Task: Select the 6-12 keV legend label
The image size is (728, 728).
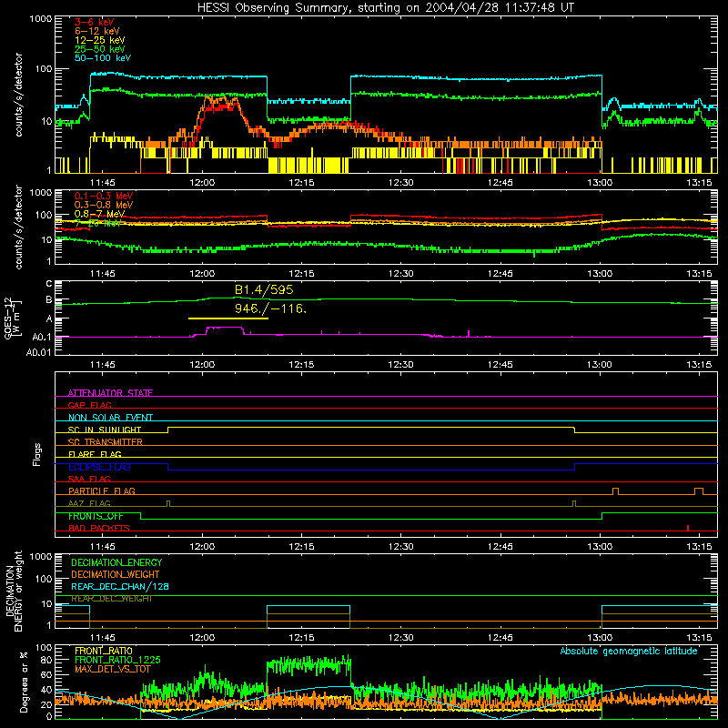Action: point(97,31)
